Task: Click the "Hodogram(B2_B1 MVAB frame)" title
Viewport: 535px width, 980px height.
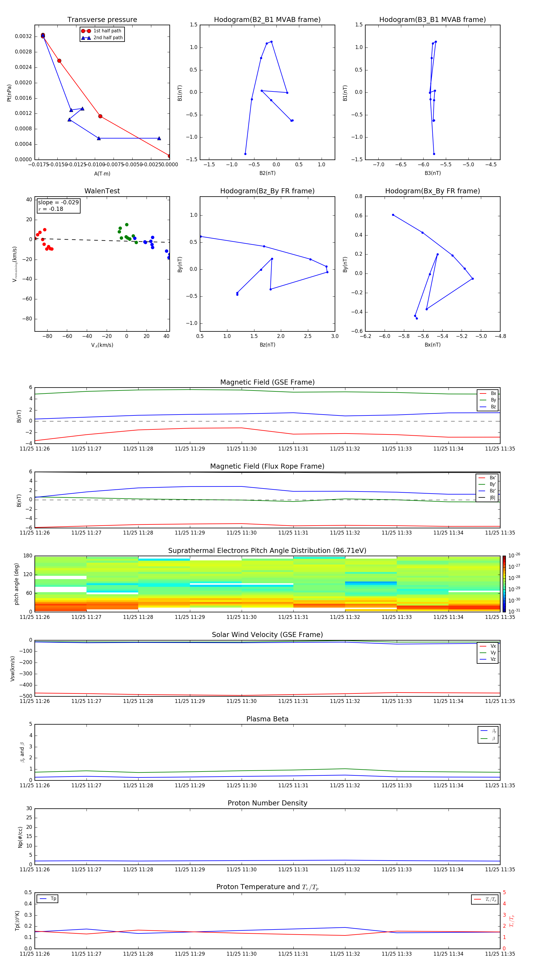Action: 267,20
